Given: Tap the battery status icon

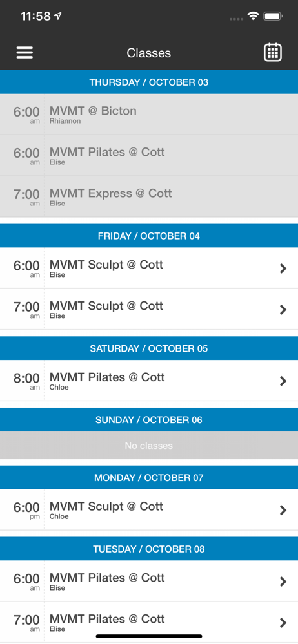Looking at the screenshot, I should pyautogui.click(x=272, y=17).
